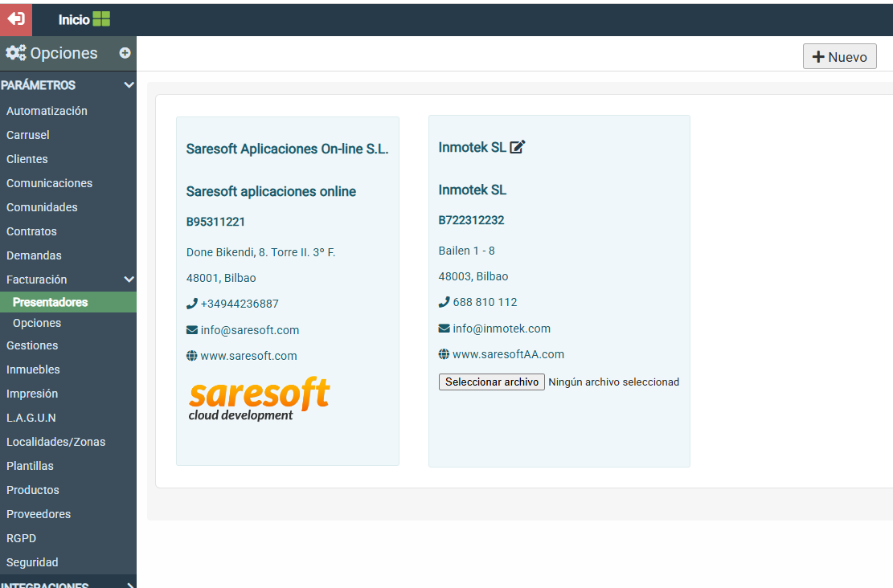This screenshot has width=893, height=588.
Task: Go to Clientes in the sidebar
Action: pyautogui.click(x=27, y=159)
